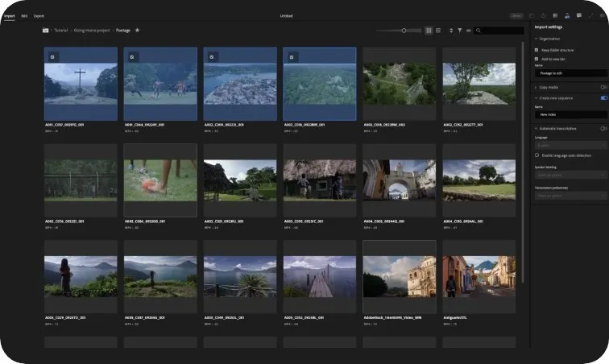Open the beta flask icon in the header

pos(567,15)
